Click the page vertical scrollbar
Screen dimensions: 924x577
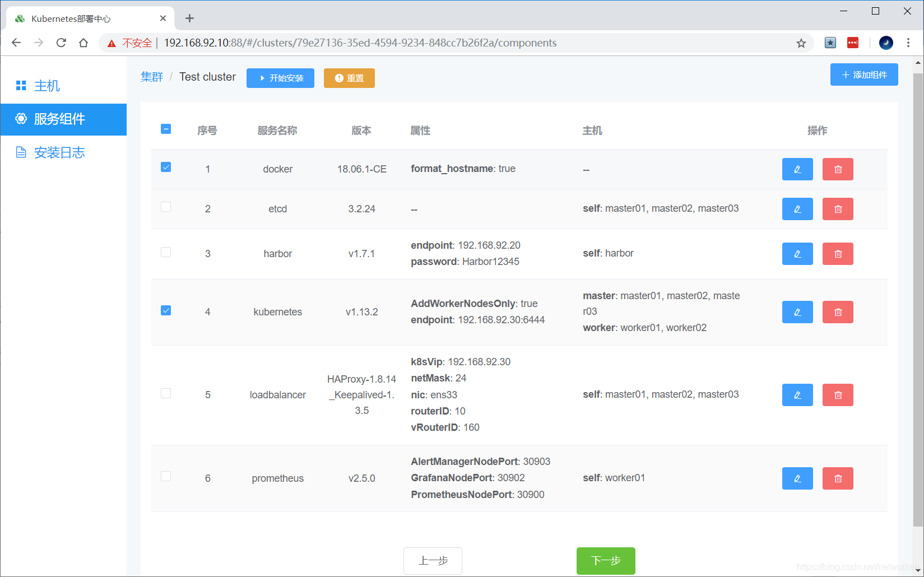point(918,300)
